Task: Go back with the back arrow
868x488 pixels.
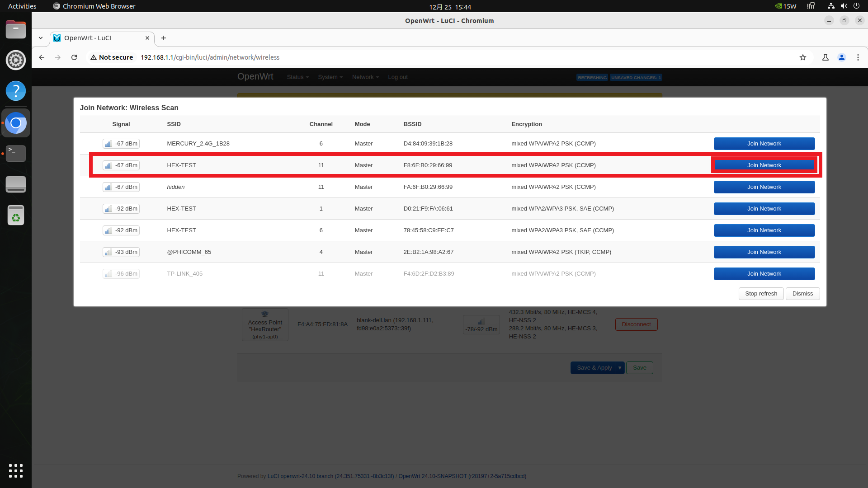Action: point(42,57)
